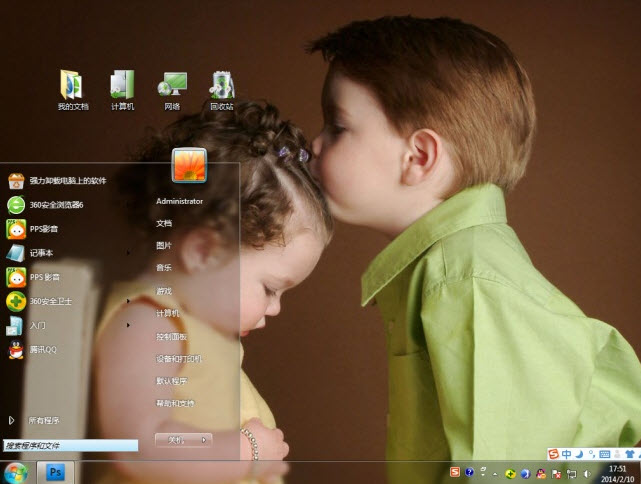Click the Administrator user picture thumbnail
The height and width of the screenshot is (484, 641).
point(189,165)
